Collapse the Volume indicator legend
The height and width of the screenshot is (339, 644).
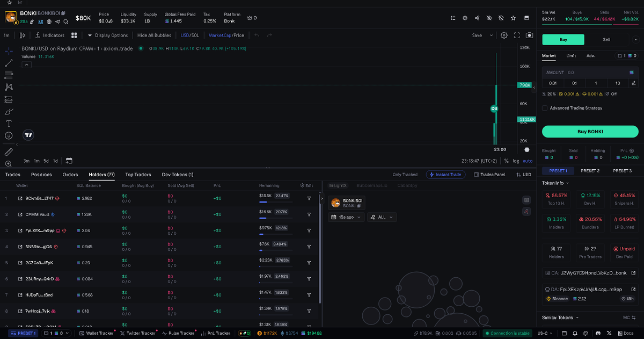[26, 64]
